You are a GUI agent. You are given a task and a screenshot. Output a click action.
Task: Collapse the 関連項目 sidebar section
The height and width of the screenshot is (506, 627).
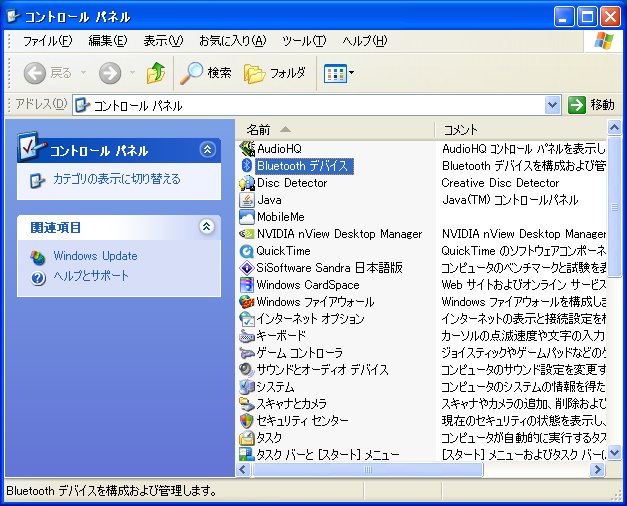[x=206, y=227]
